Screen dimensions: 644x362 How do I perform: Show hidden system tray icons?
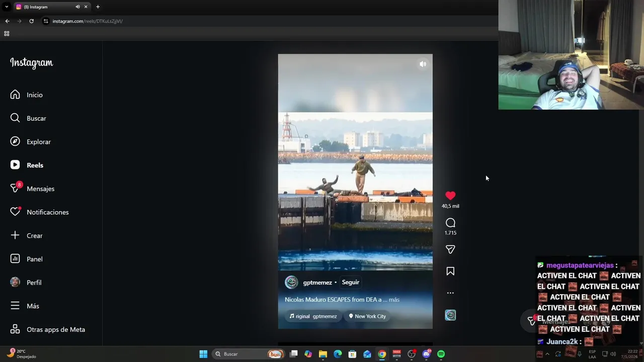pos(547,354)
